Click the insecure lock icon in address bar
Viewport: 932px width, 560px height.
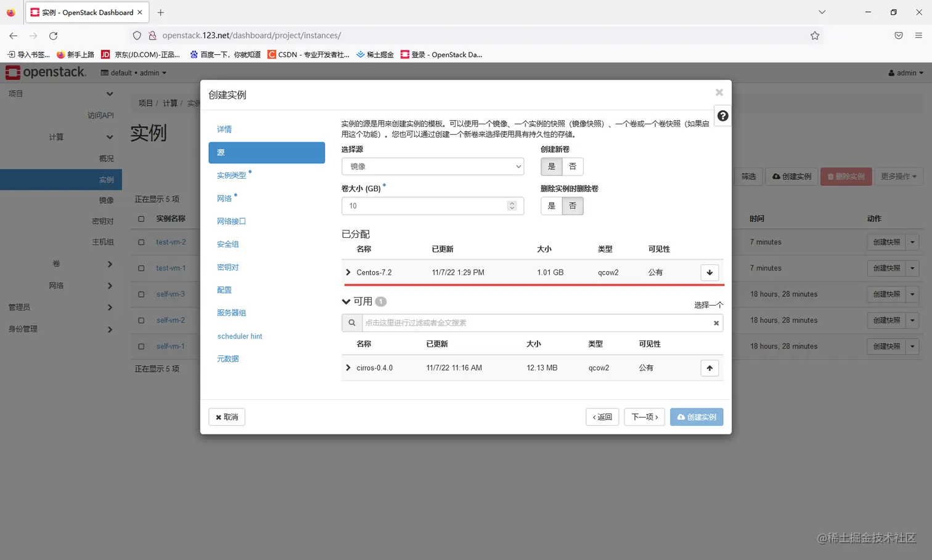152,36
